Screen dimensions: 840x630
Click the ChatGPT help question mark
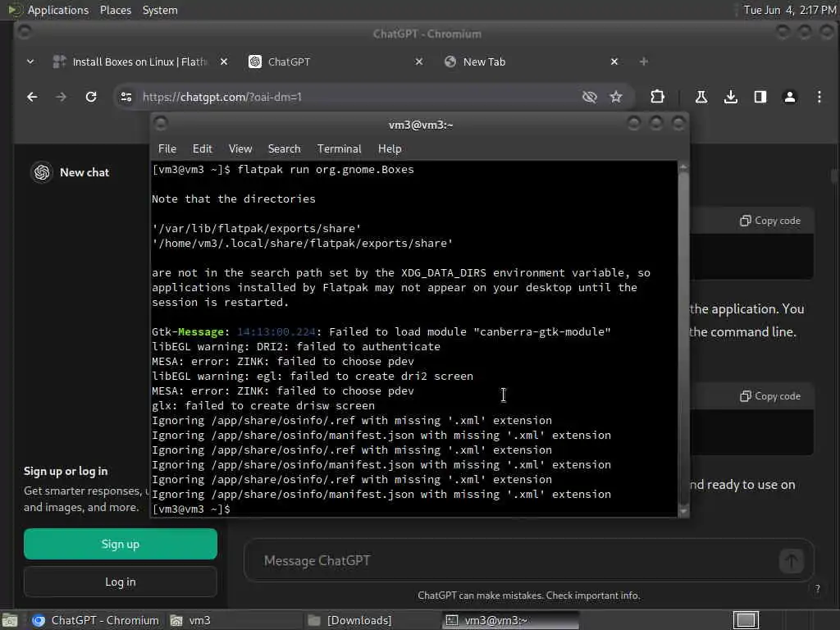[x=818, y=589]
